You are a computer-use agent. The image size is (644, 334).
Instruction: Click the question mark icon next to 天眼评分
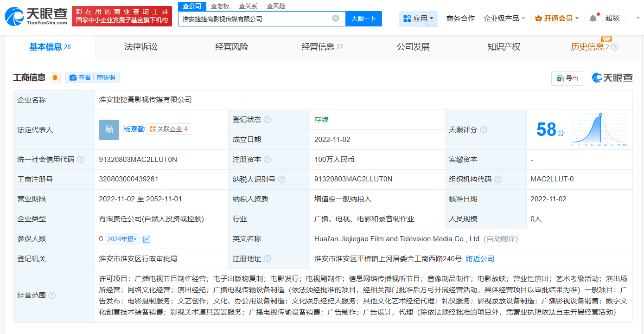(x=484, y=130)
